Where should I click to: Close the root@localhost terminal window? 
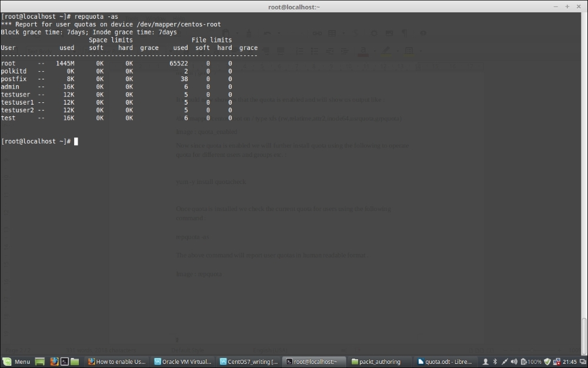579,6
